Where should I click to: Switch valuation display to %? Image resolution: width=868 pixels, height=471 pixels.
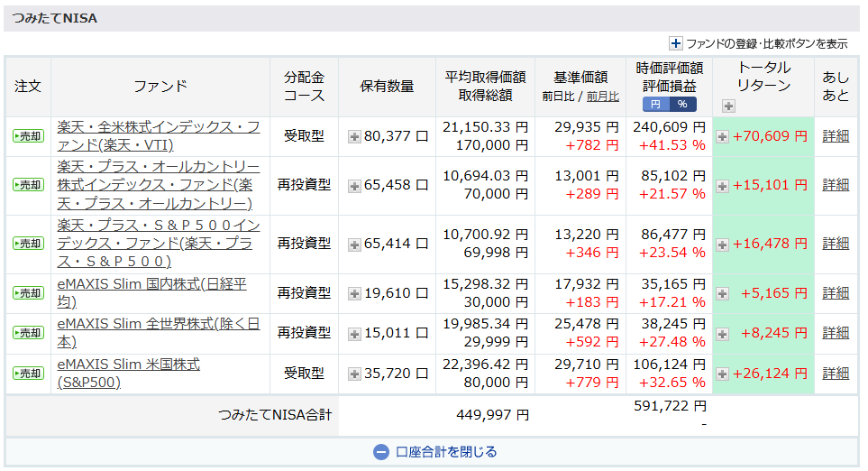(682, 104)
